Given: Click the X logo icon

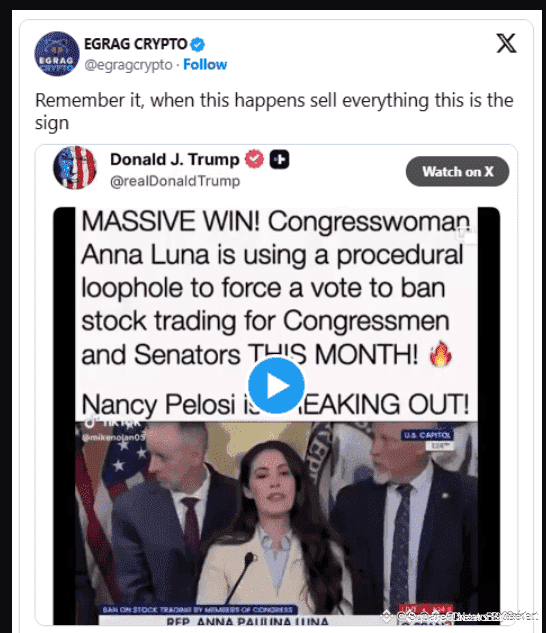Looking at the screenshot, I should pyautogui.click(x=506, y=44).
